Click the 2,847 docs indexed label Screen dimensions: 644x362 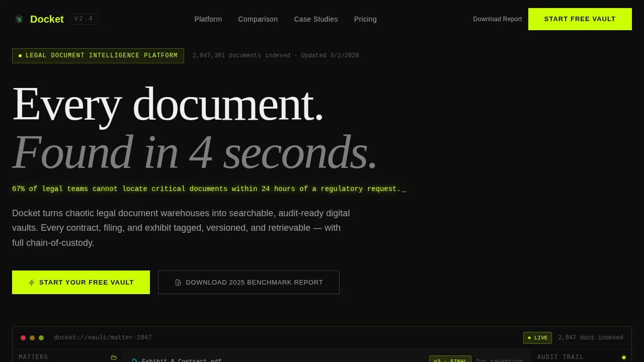[591, 338]
